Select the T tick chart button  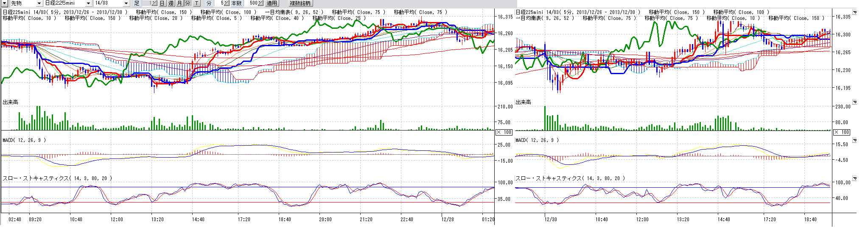point(196,3)
